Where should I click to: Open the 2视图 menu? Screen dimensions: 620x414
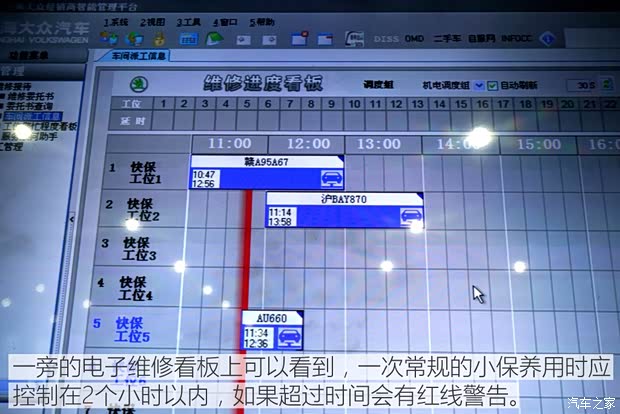(x=152, y=22)
